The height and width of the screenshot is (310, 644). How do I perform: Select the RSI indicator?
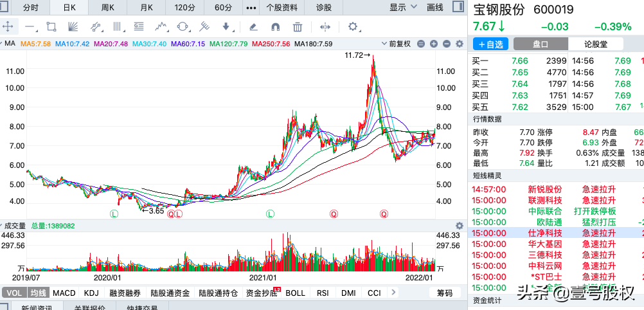(x=323, y=293)
